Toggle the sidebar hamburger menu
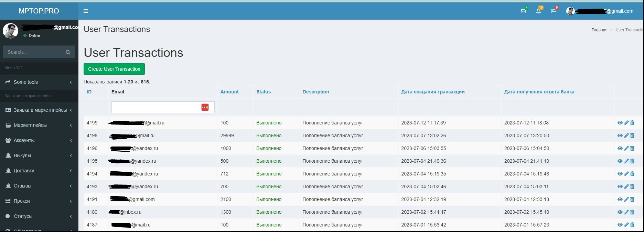Viewport: 644px width, 232px height. click(x=86, y=11)
